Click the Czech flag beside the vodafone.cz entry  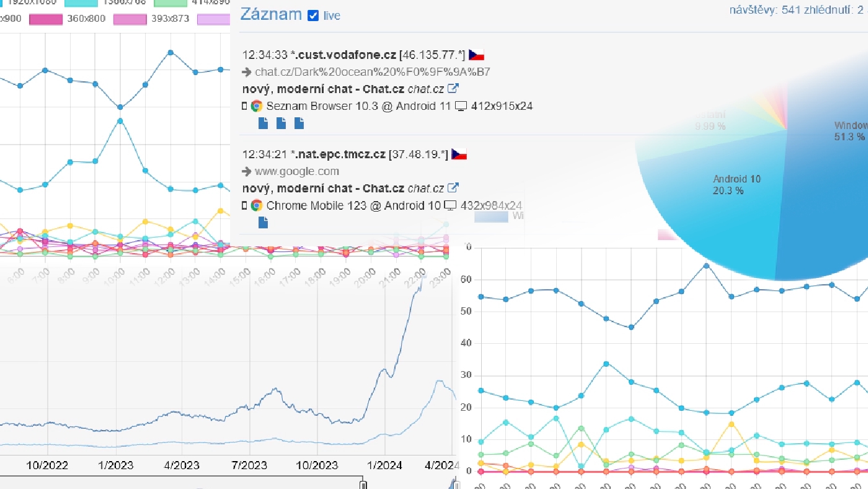click(x=476, y=55)
